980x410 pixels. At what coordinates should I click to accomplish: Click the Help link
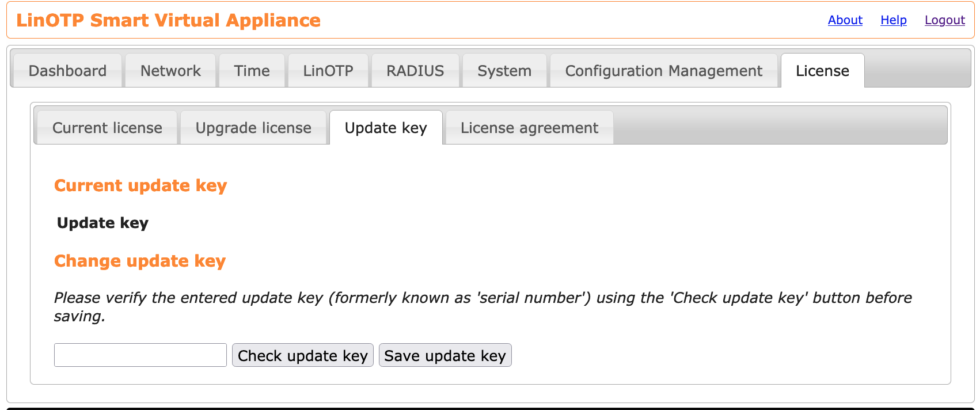pos(893,20)
